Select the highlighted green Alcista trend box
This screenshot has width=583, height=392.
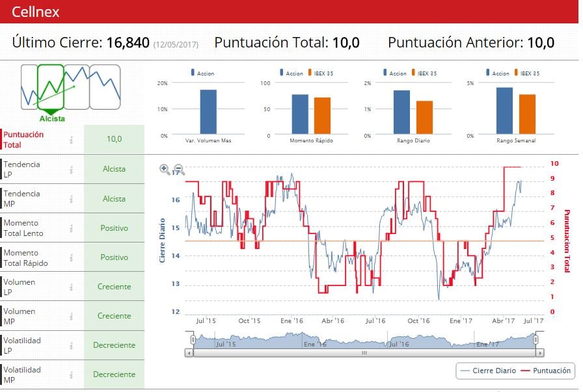(51, 87)
